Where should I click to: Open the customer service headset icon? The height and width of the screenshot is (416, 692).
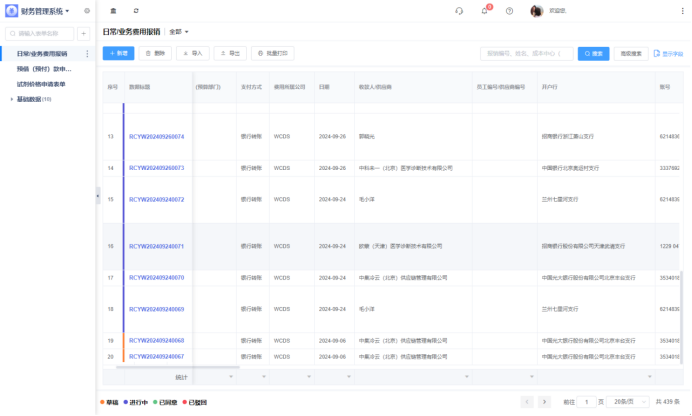pyautogui.click(x=459, y=11)
